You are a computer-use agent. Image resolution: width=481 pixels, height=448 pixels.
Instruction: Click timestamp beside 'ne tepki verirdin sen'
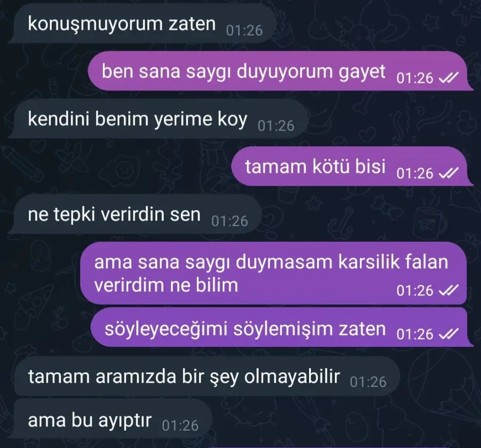click(x=229, y=221)
